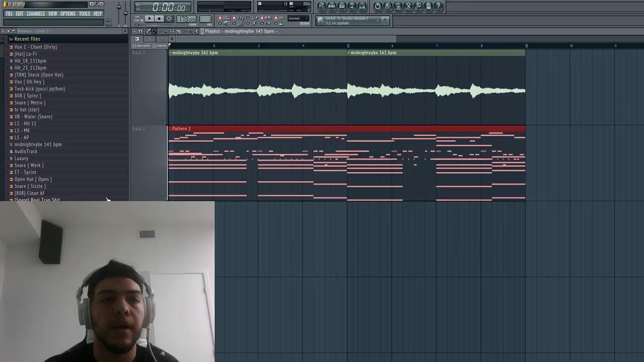Open the OPTIONS menu
This screenshot has width=644, height=362.
point(68,14)
